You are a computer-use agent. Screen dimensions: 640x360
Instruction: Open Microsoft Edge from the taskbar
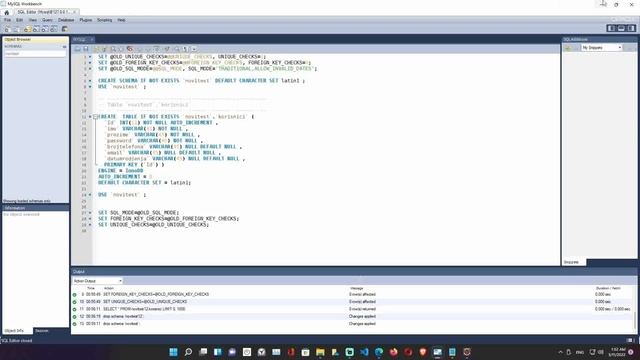point(379,352)
